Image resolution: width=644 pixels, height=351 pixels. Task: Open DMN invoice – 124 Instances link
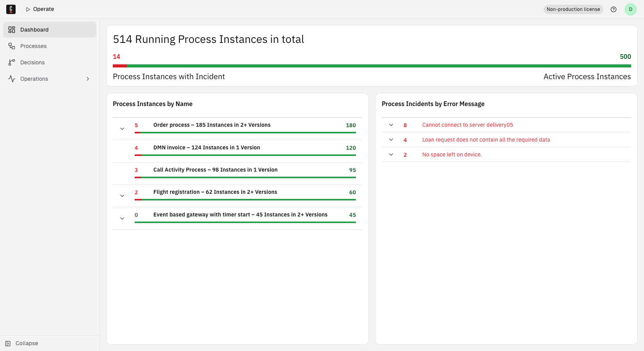click(206, 148)
